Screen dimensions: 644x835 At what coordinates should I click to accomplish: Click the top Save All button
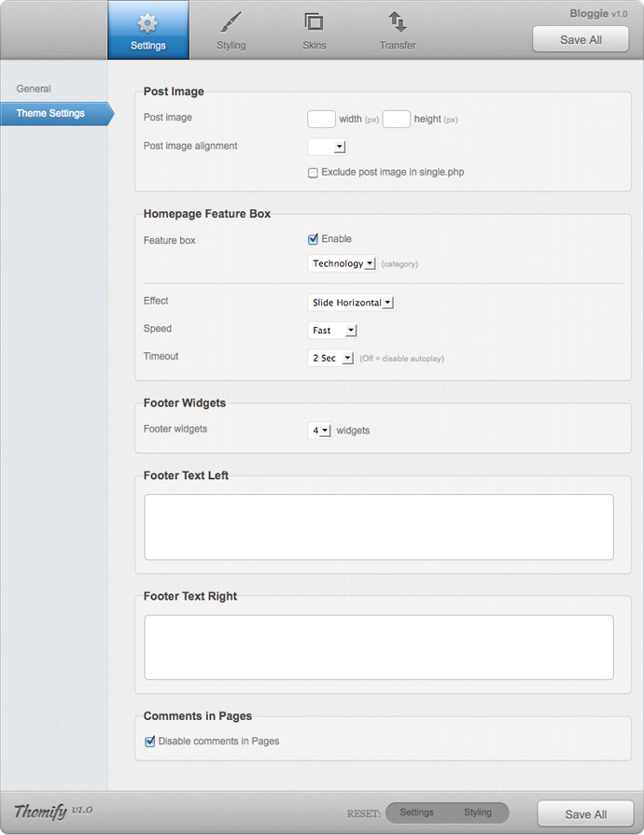[581, 39]
